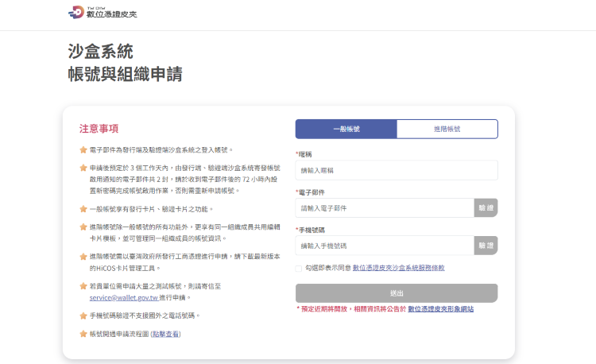Click the star icon beside 一般帳號享有發行卡片 note
Viewport: 596px width, 364px height.
click(83, 208)
